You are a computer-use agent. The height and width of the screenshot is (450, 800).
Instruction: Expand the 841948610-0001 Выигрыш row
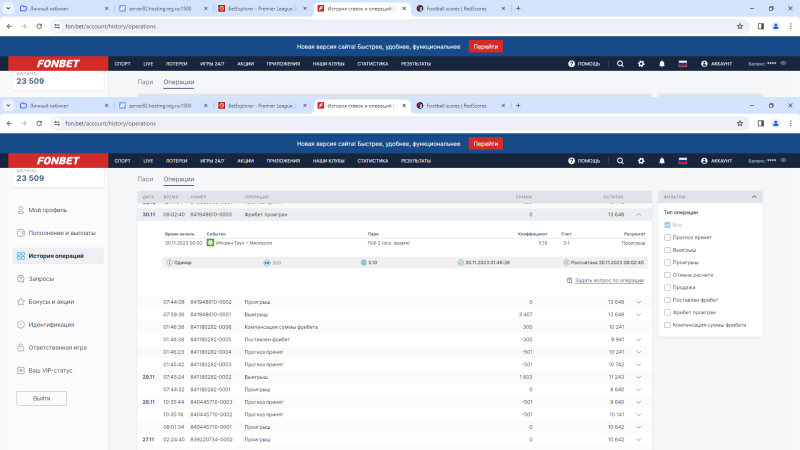(x=638, y=314)
